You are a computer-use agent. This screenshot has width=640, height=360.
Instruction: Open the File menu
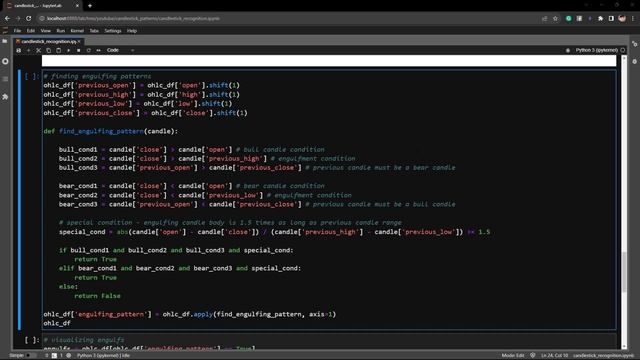pyautogui.click(x=17, y=31)
